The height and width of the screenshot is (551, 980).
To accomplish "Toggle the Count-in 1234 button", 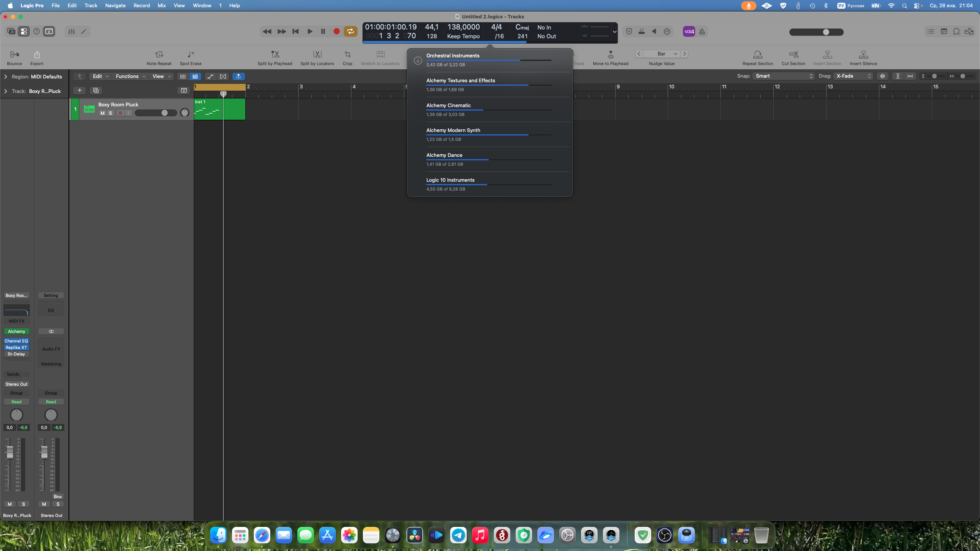I will click(x=689, y=31).
